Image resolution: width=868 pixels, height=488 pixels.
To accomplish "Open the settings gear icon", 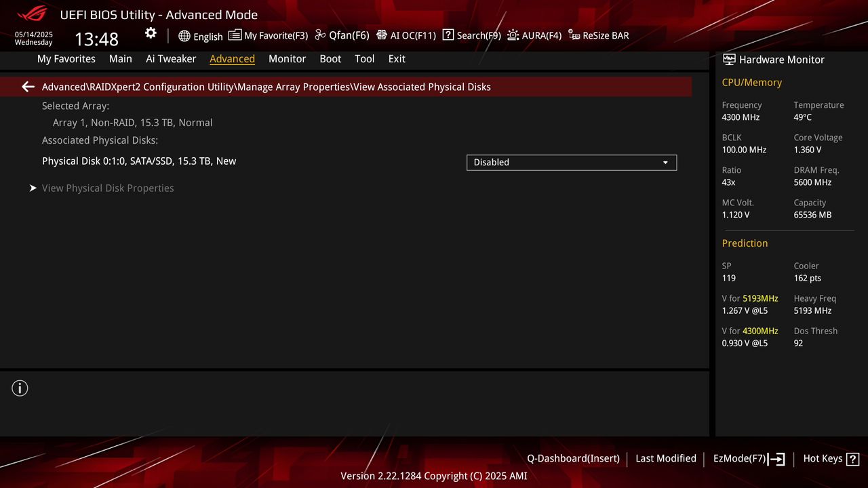I will click(x=151, y=33).
